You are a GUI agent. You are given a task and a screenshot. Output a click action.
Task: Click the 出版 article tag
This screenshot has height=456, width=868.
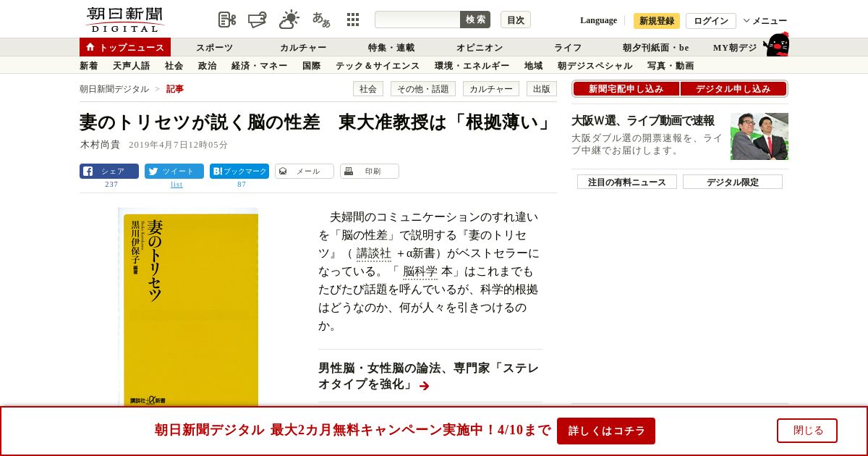tap(542, 89)
